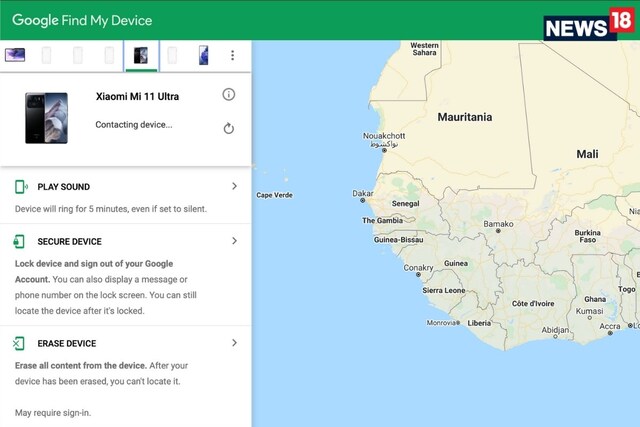The width and height of the screenshot is (640, 427).
Task: Select the first blank phone device tab
Action: point(46,55)
